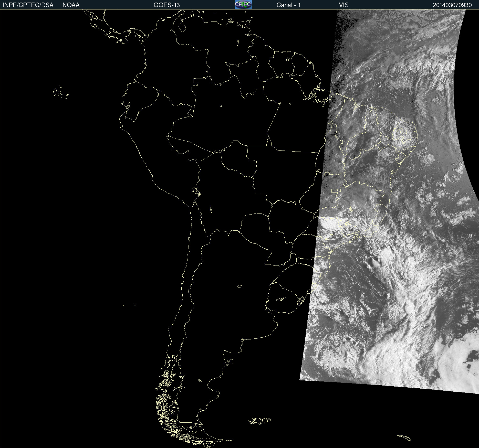
Task: Click the NOAA label in header
Action: point(71,5)
